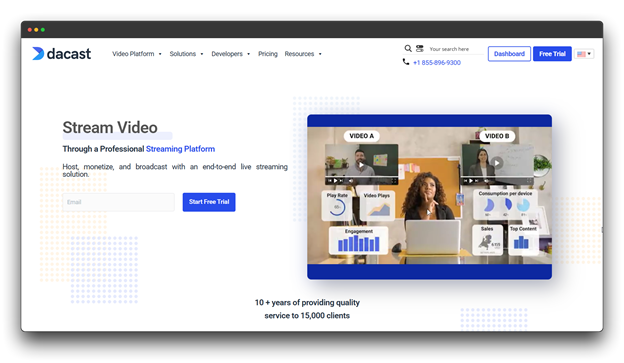Screen dimensions: 624x363
Task: Click the Free Trial header button
Action: coord(552,54)
